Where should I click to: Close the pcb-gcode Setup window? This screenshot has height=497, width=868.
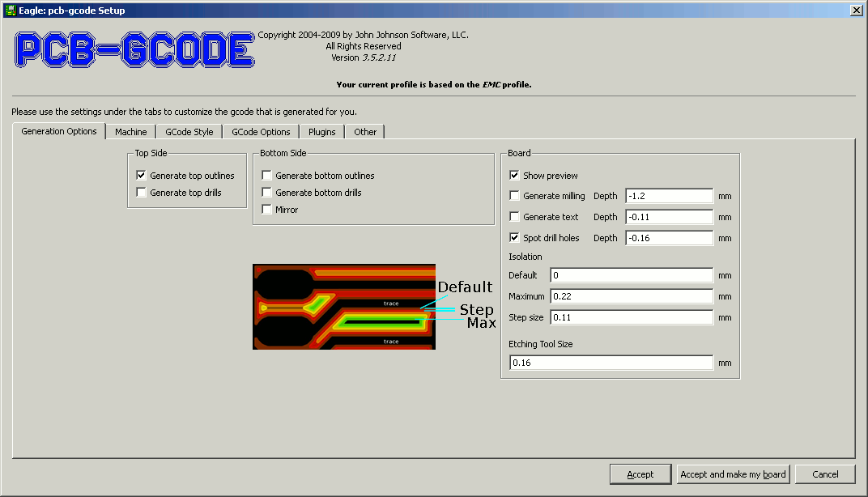point(856,10)
